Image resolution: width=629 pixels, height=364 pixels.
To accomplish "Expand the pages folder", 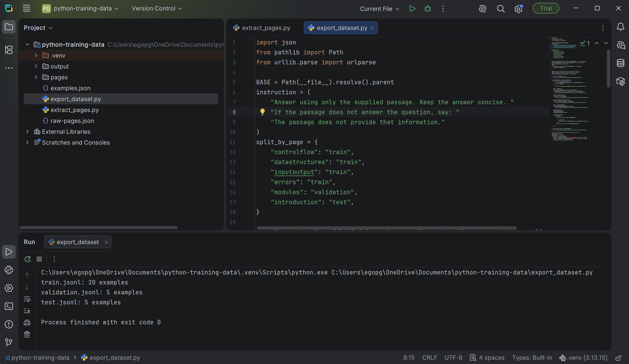I will click(x=36, y=77).
